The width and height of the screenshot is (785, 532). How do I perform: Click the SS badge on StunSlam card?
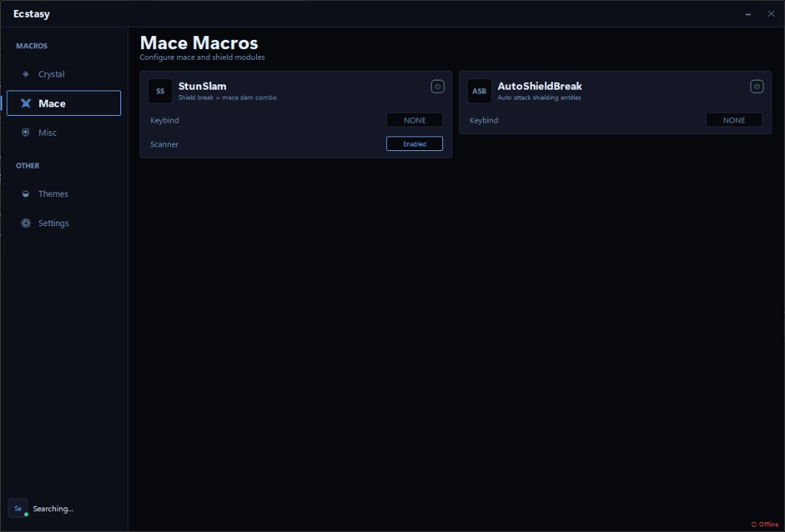160,90
